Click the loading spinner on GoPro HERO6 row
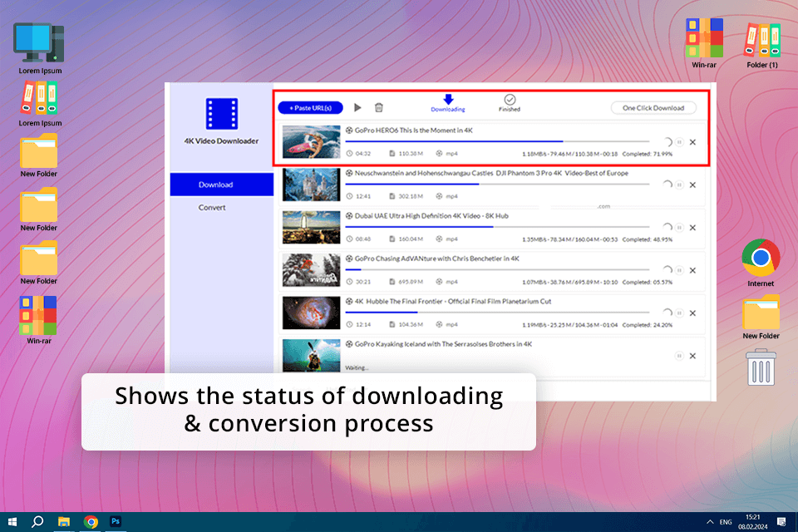The image size is (798, 532). pos(667,142)
